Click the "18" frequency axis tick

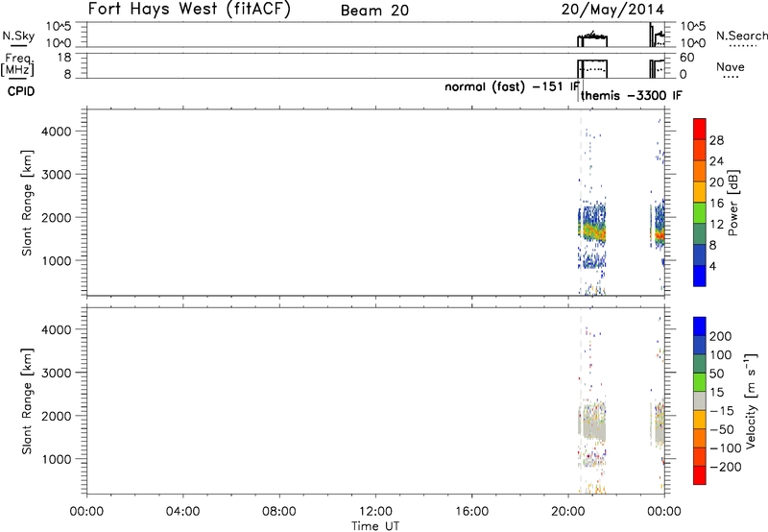point(64,58)
